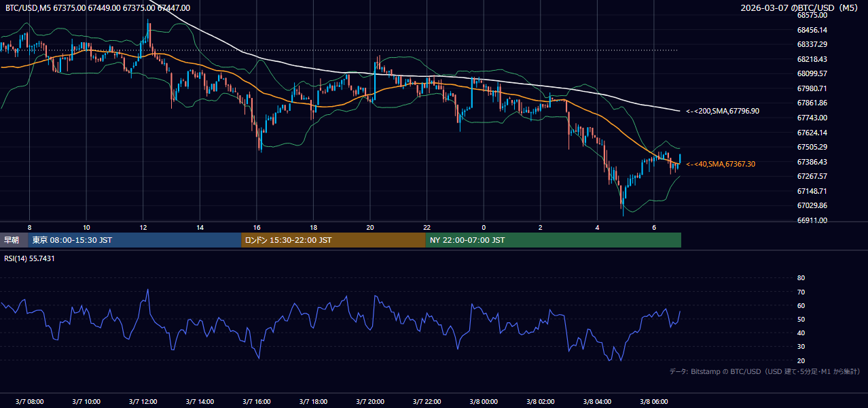Click the bottom time label 3/7 08:00
868x408 pixels.
pyautogui.click(x=30, y=402)
